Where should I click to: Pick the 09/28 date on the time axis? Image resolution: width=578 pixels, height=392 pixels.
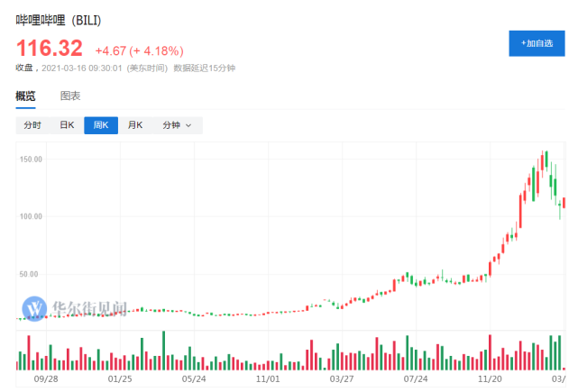pyautogui.click(x=45, y=379)
